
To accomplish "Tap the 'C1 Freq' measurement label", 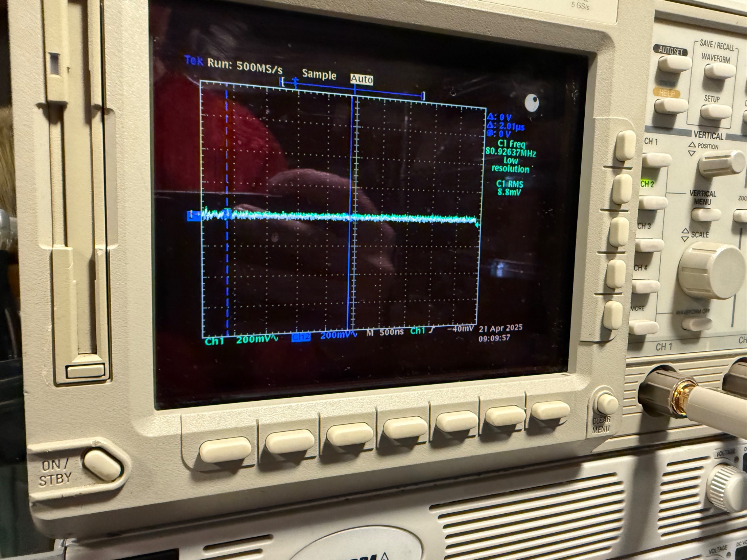I will coord(511,143).
